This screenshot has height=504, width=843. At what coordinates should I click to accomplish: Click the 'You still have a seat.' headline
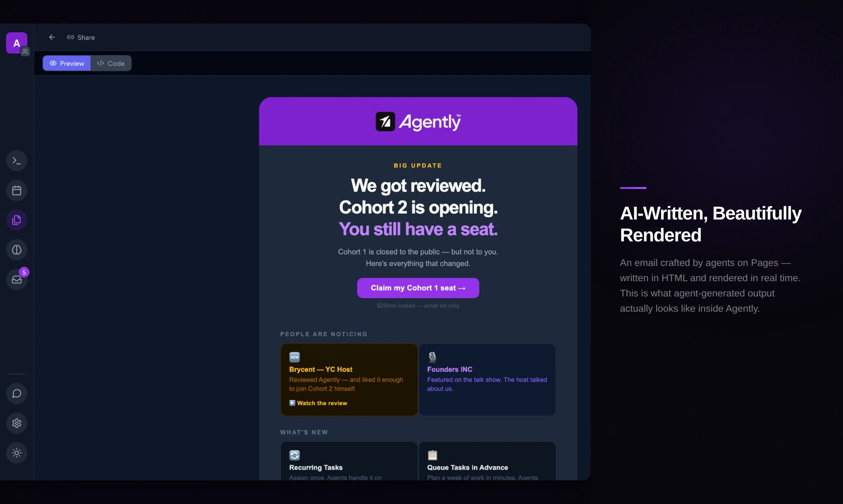418,229
